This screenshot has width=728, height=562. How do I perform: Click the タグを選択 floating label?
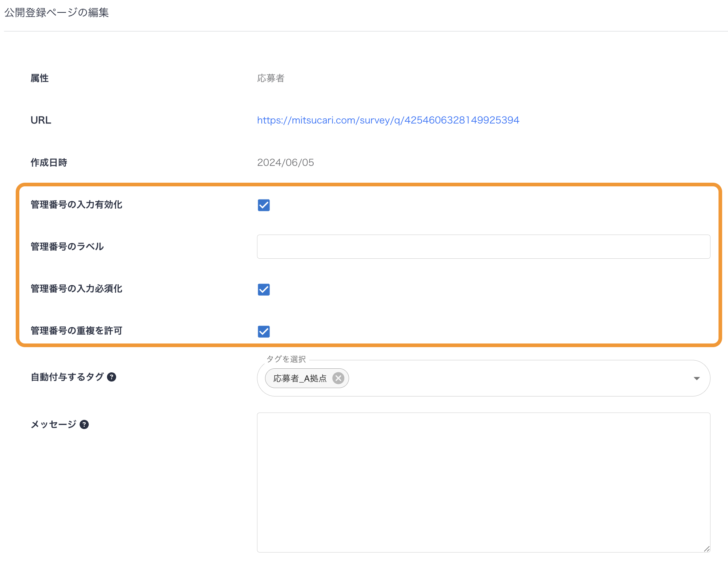[286, 359]
